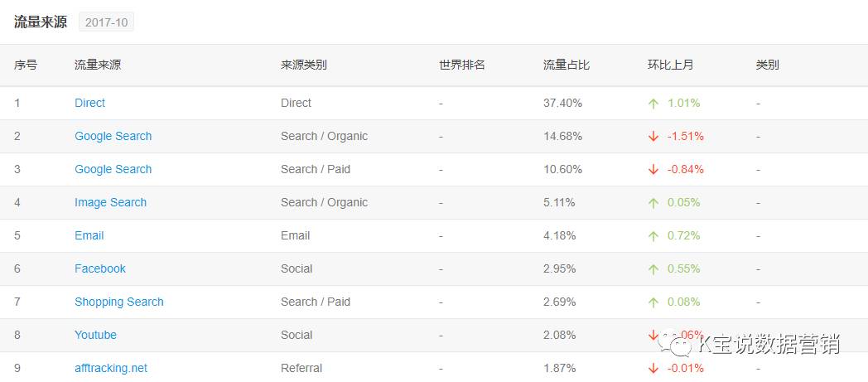The image size is (868, 382).
Task: Click the 环比上月 column header
Action: pyautogui.click(x=670, y=65)
